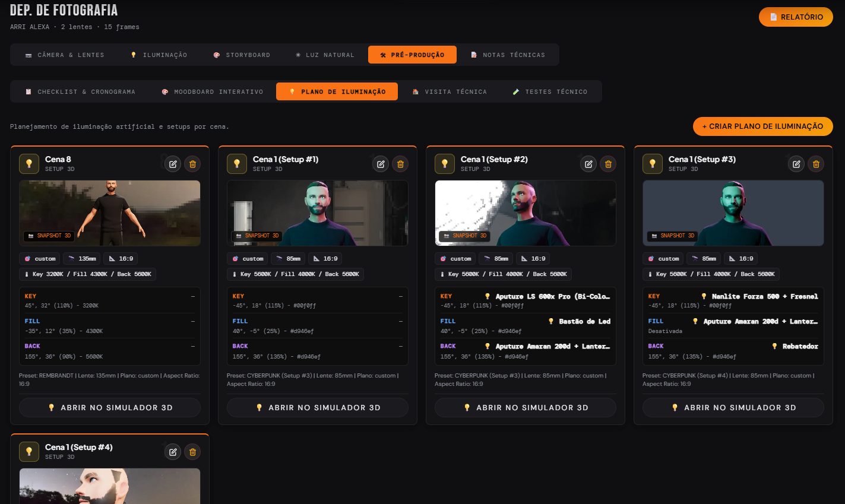This screenshot has width=845, height=504.
Task: Click SNAPSHOT 3D badge on Setup #1 image
Action: tap(257, 236)
